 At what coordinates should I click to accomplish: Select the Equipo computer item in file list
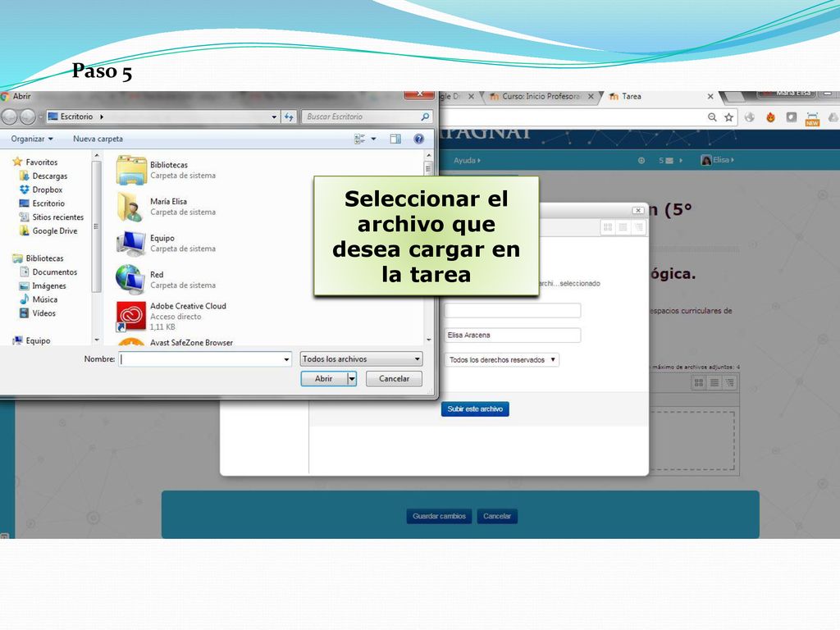[165, 243]
